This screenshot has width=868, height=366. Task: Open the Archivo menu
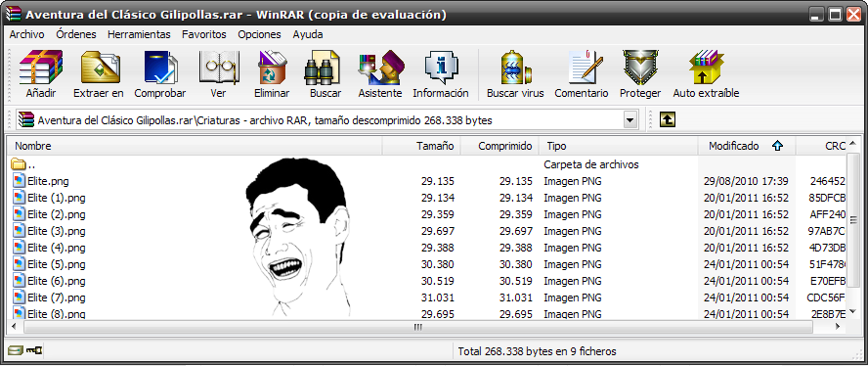(x=26, y=34)
